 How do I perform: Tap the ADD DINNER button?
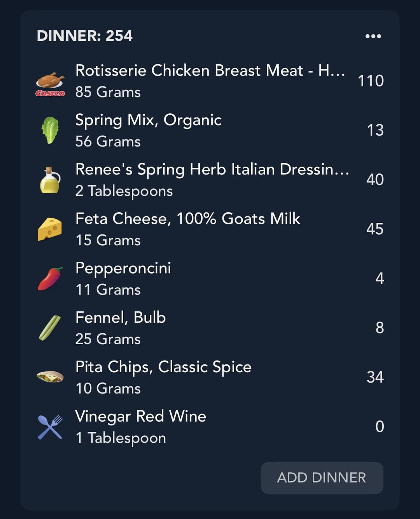(322, 478)
